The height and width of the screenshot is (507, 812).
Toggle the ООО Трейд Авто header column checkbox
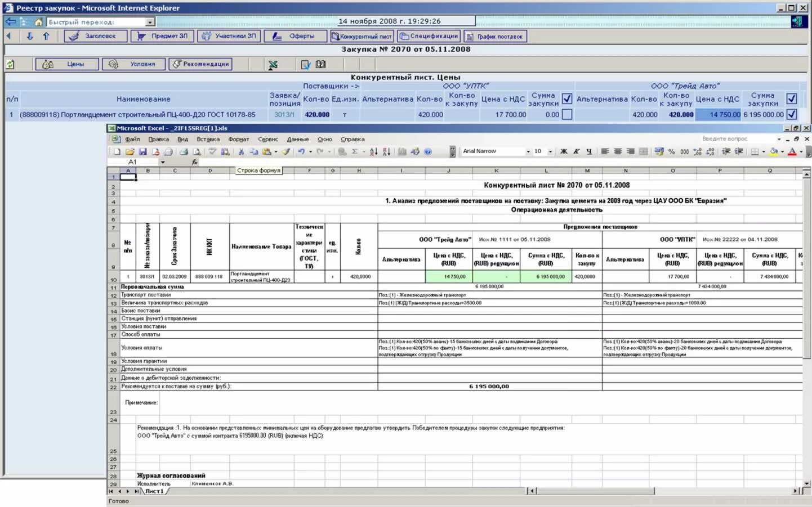tap(792, 98)
